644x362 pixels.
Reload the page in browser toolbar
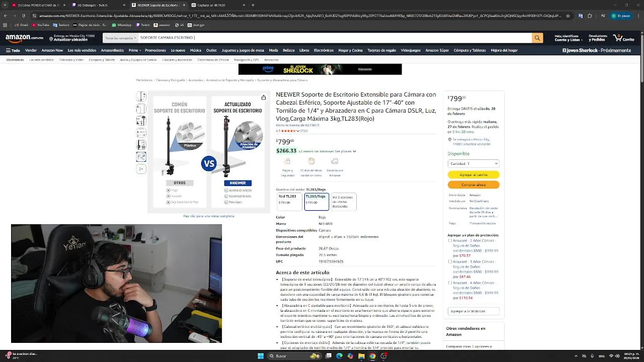[24, 16]
